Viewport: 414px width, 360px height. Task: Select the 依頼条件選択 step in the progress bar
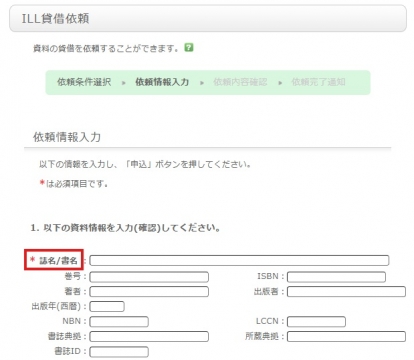(84, 82)
